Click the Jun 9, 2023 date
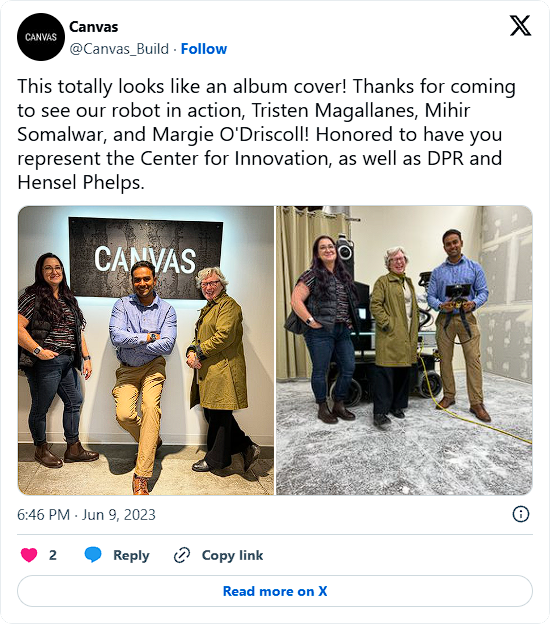This screenshot has height=624, width=550. point(119,515)
